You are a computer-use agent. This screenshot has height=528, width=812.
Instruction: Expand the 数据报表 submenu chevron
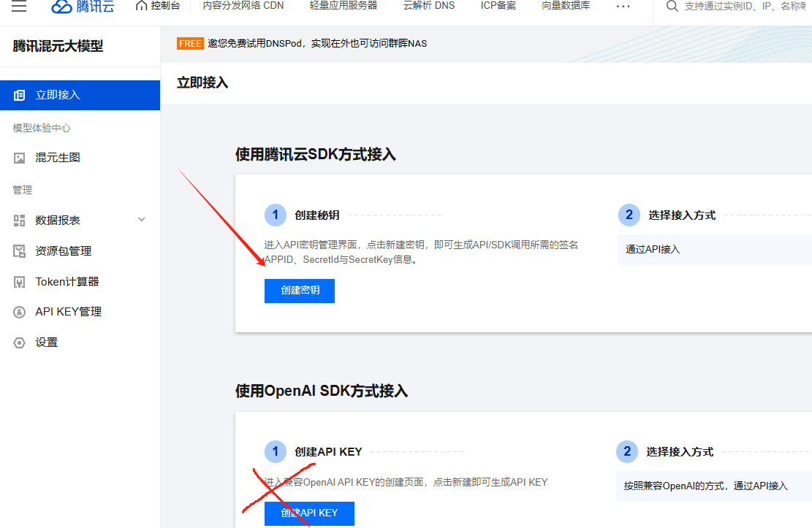pos(141,219)
